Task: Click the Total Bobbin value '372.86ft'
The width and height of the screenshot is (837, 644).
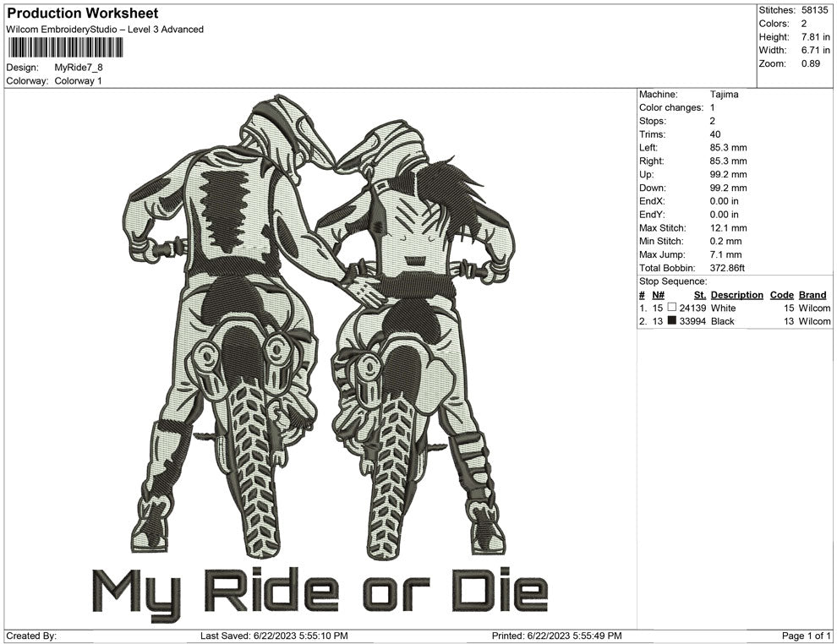Action: coord(727,268)
